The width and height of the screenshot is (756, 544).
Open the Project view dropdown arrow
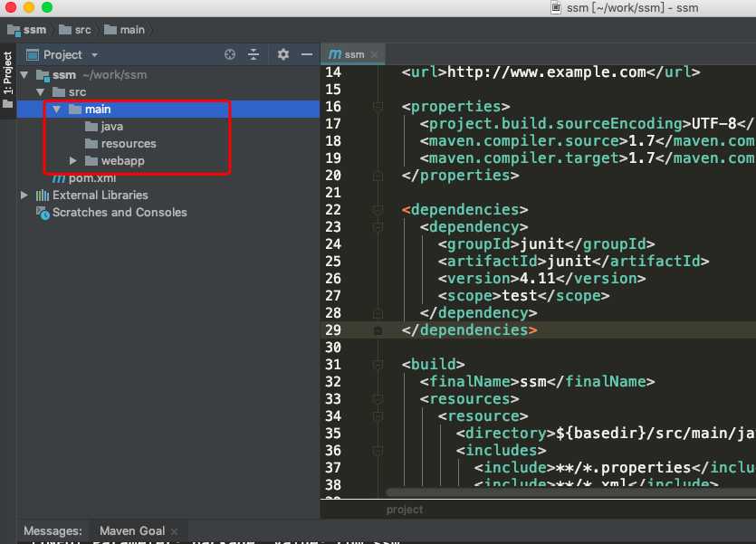click(94, 55)
